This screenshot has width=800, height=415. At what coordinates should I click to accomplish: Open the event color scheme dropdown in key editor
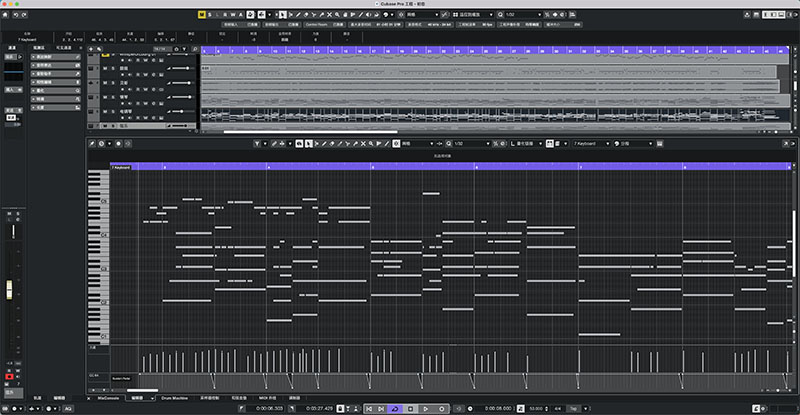(633, 144)
